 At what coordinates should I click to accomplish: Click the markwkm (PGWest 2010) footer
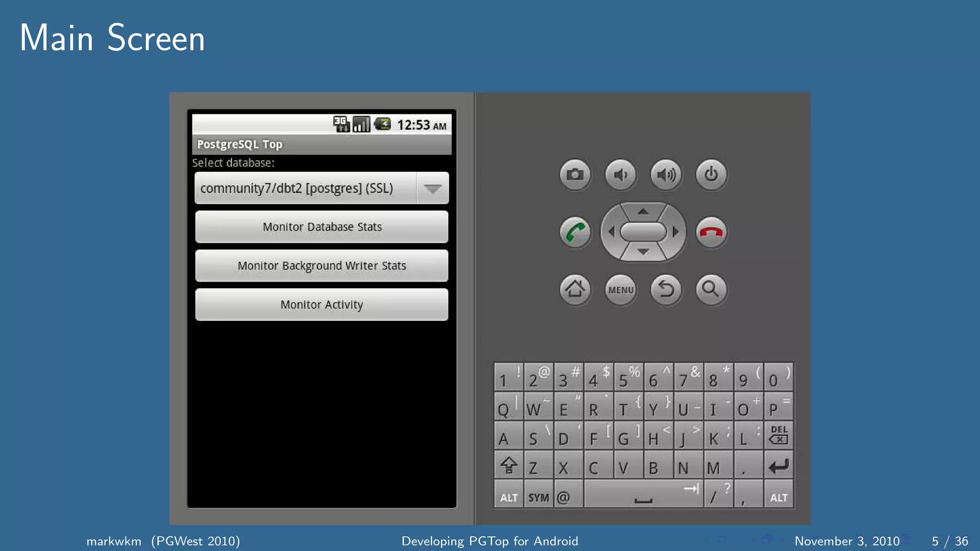(163, 541)
